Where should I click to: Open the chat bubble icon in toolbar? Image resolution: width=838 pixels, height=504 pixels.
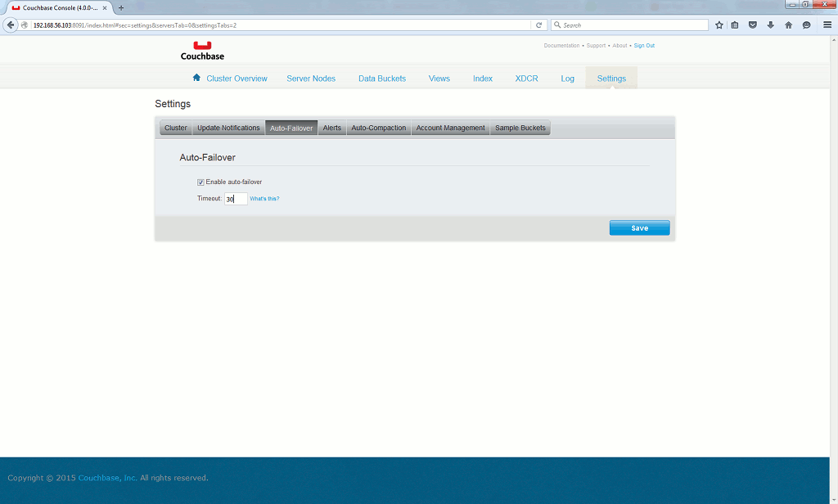(x=806, y=25)
